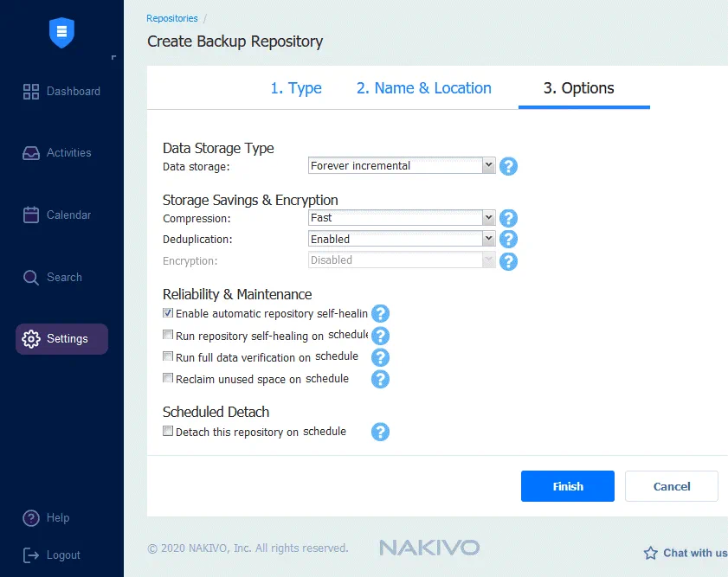Click help icon next to Compression
The height and width of the screenshot is (577, 728).
tap(509, 219)
